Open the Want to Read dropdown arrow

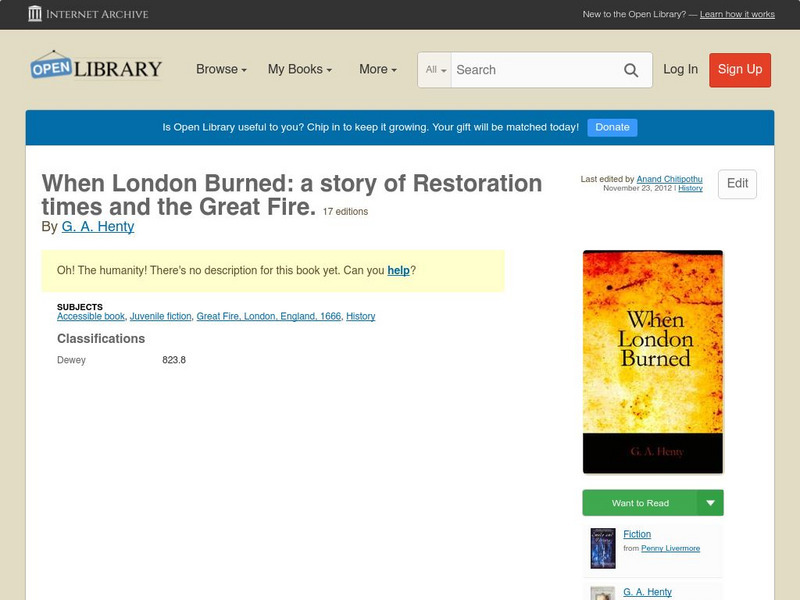711,503
